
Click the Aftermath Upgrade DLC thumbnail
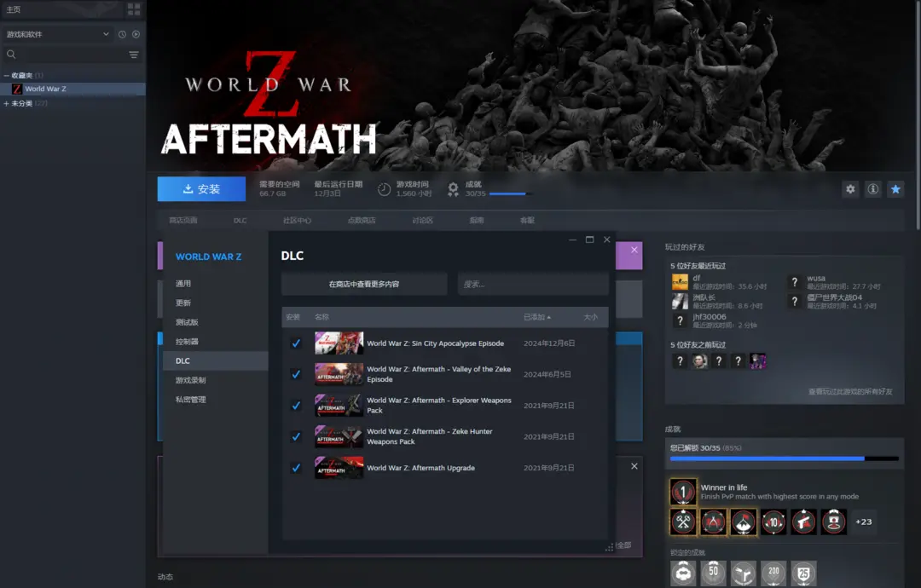coord(339,468)
